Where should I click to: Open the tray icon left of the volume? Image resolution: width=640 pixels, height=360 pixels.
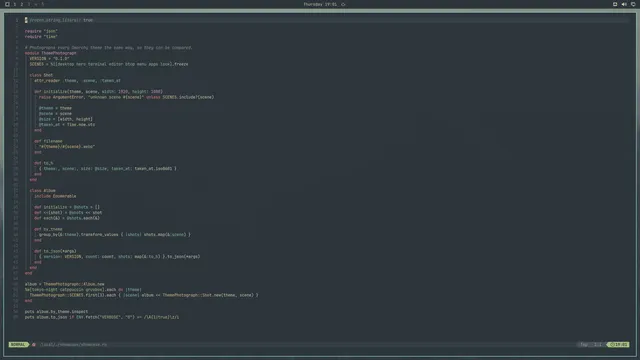click(x=615, y=4)
